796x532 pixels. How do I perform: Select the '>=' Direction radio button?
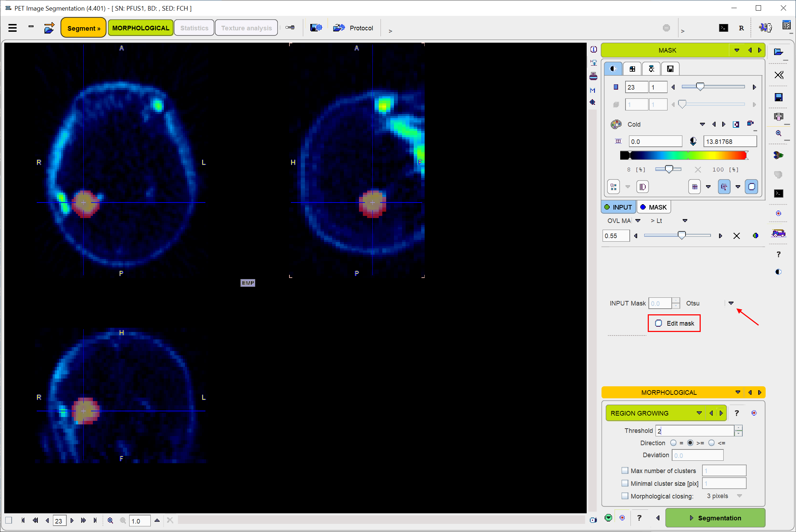coord(690,443)
